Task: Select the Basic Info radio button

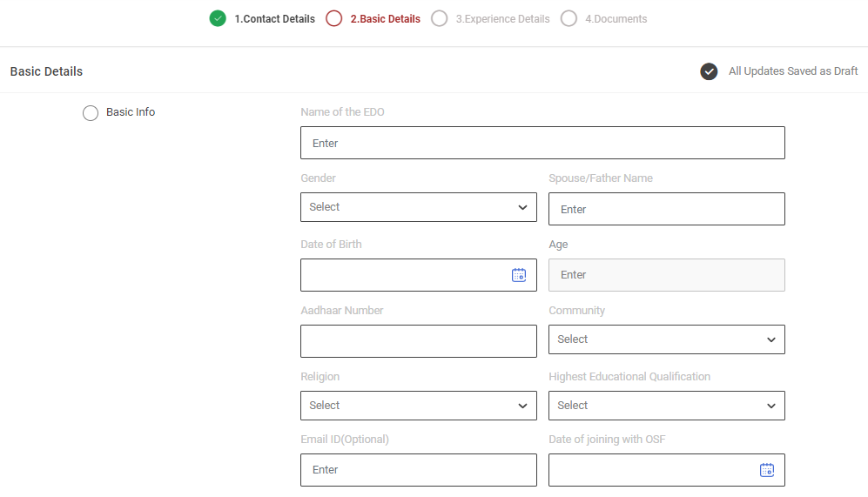Action: pos(91,113)
